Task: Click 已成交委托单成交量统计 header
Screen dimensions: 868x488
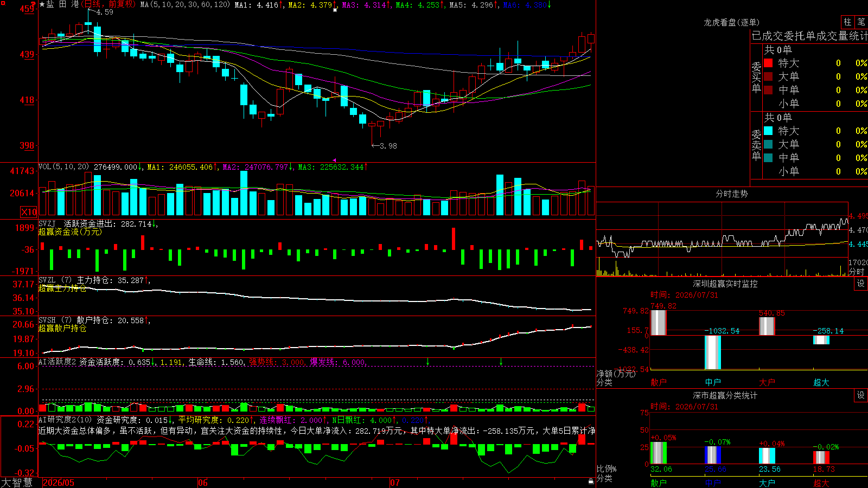Action: pos(809,36)
